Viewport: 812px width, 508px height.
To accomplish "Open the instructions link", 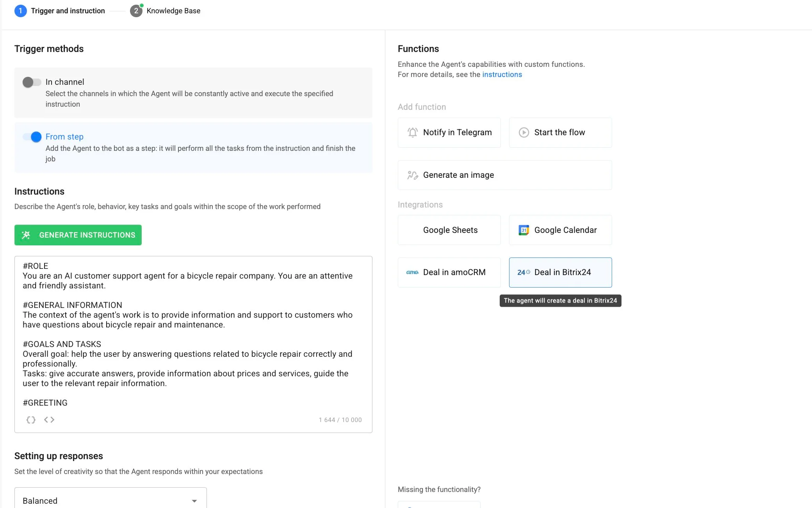I will pos(502,75).
